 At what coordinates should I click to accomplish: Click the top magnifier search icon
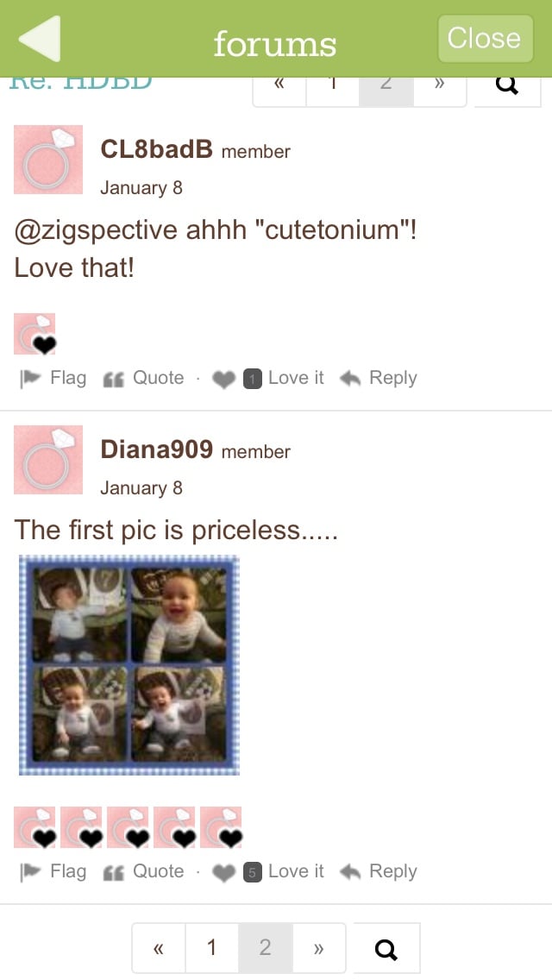click(507, 86)
